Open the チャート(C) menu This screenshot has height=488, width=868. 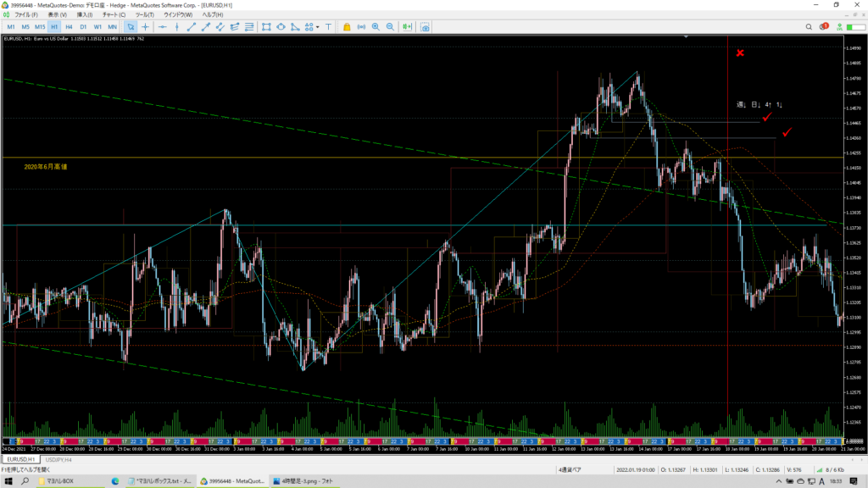click(x=113, y=15)
